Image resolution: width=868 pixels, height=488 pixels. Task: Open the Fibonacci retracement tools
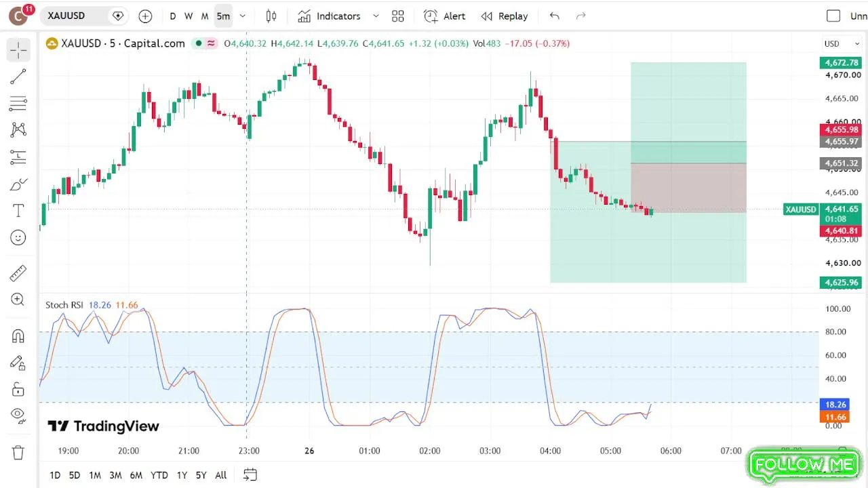(x=18, y=104)
